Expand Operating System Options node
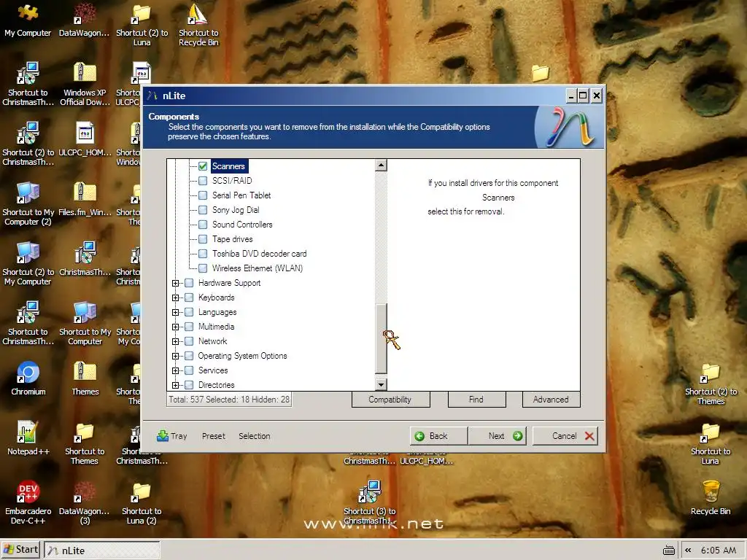This screenshot has width=747, height=560. point(175,356)
